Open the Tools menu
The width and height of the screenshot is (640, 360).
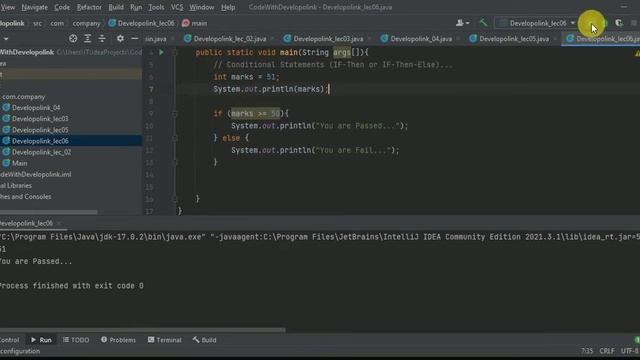[x=156, y=7]
